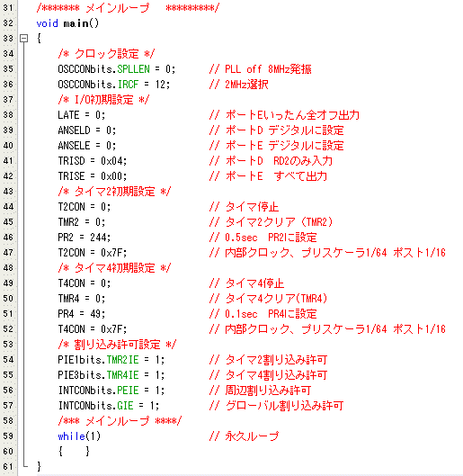Click the '/* 割り込み許可設定 */' comment
This screenshot has width=463, height=476.
[x=117, y=345]
